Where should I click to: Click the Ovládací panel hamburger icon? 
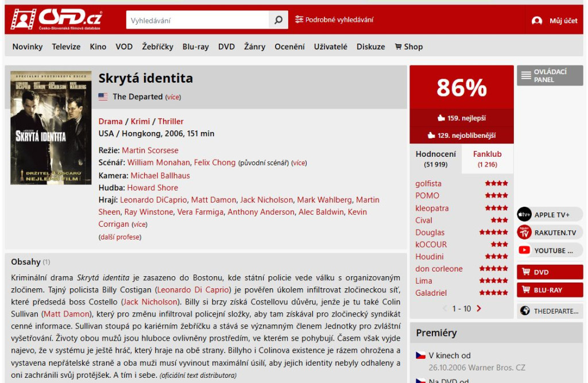pyautogui.click(x=526, y=75)
